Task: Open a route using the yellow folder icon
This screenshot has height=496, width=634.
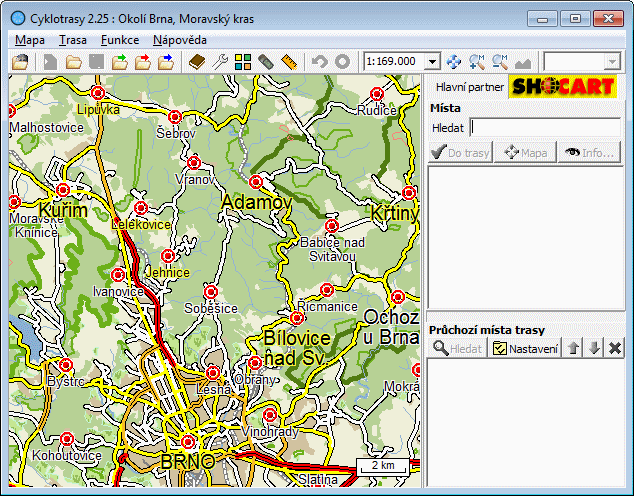Action: [73, 62]
